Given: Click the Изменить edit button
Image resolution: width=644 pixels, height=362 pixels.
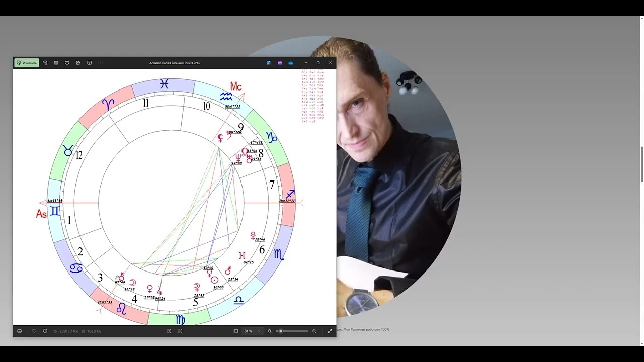Looking at the screenshot, I should coord(26,63).
